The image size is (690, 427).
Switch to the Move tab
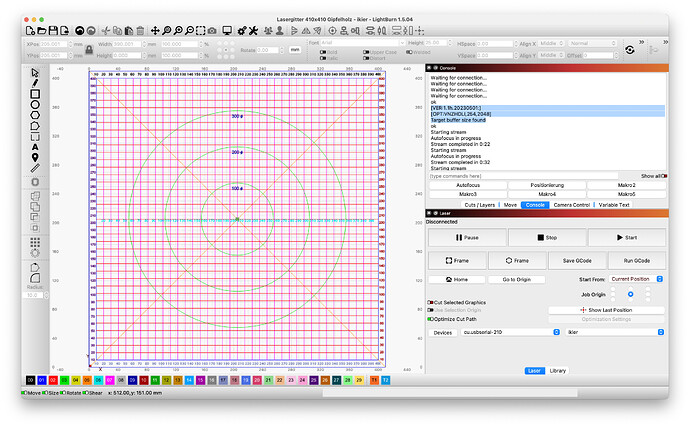tap(510, 205)
